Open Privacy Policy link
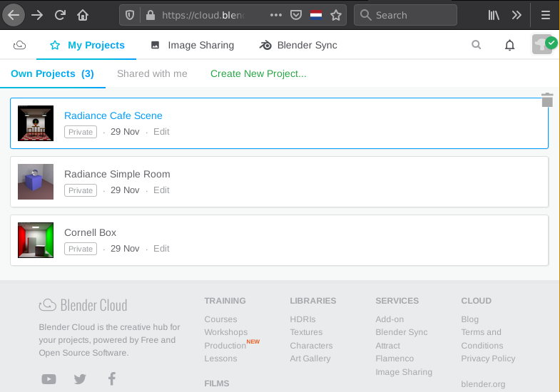Image resolution: width=560 pixels, height=392 pixels. click(488, 359)
